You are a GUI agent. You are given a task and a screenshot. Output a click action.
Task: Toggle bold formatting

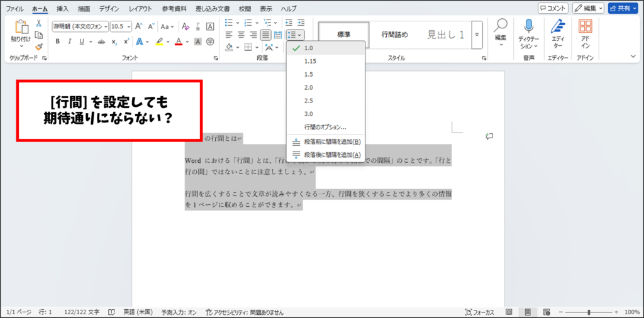tap(58, 41)
